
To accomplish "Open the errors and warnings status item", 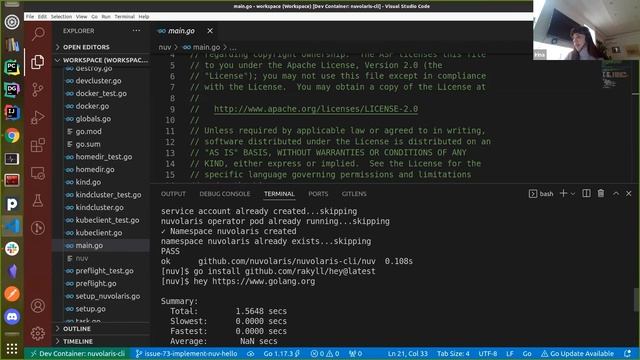I will [x=325, y=353].
